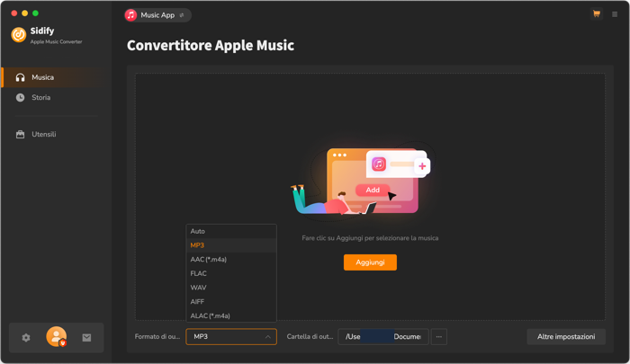Open the settings gear icon
This screenshot has width=630, height=364.
[26, 338]
